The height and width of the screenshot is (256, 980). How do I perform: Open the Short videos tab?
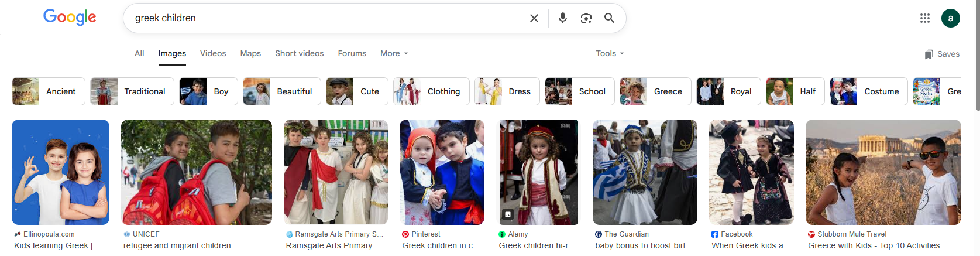click(x=299, y=53)
